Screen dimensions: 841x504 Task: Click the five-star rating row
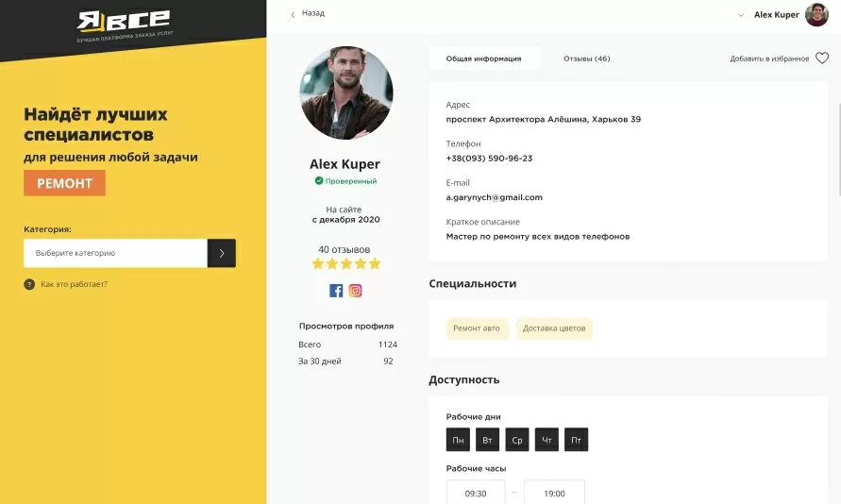[346, 263]
